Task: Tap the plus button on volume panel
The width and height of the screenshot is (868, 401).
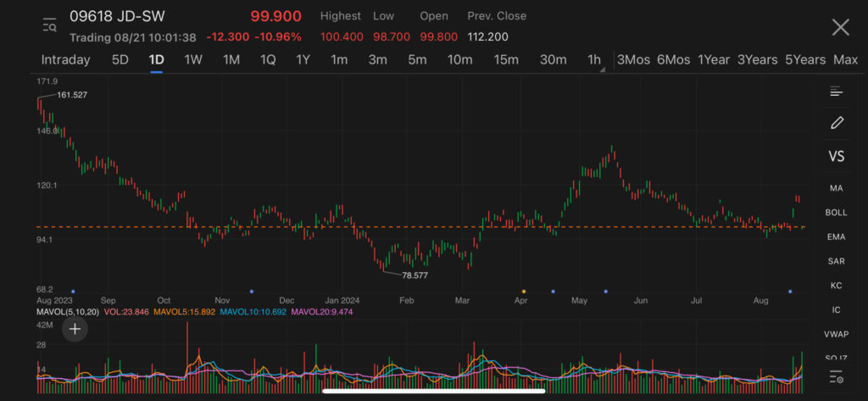Action: pyautogui.click(x=75, y=329)
